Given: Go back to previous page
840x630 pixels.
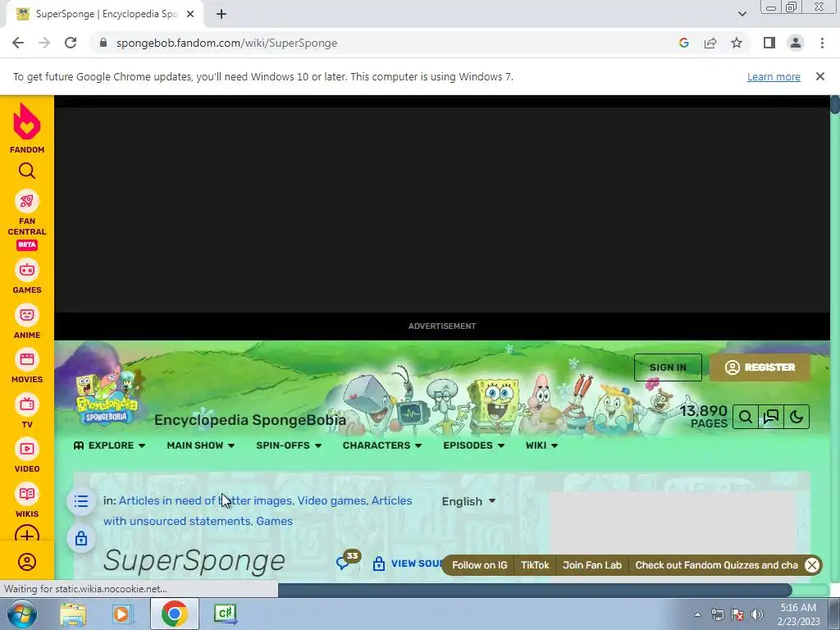Looking at the screenshot, I should tap(18, 43).
